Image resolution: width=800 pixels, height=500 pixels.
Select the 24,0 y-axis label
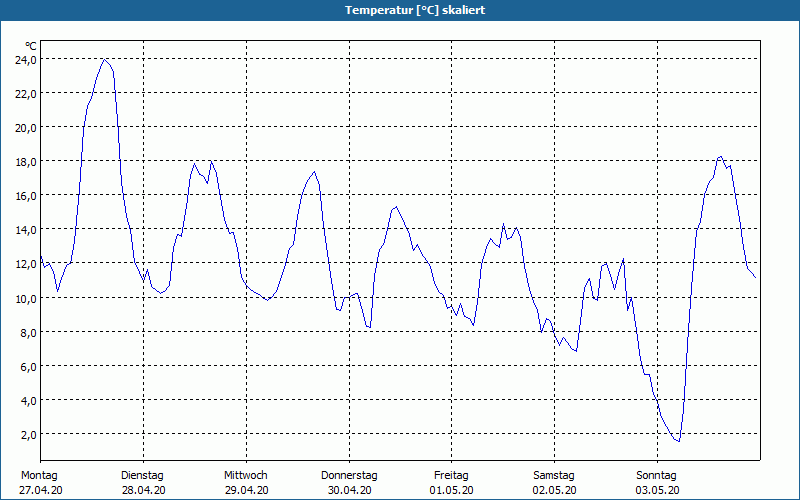26,60
